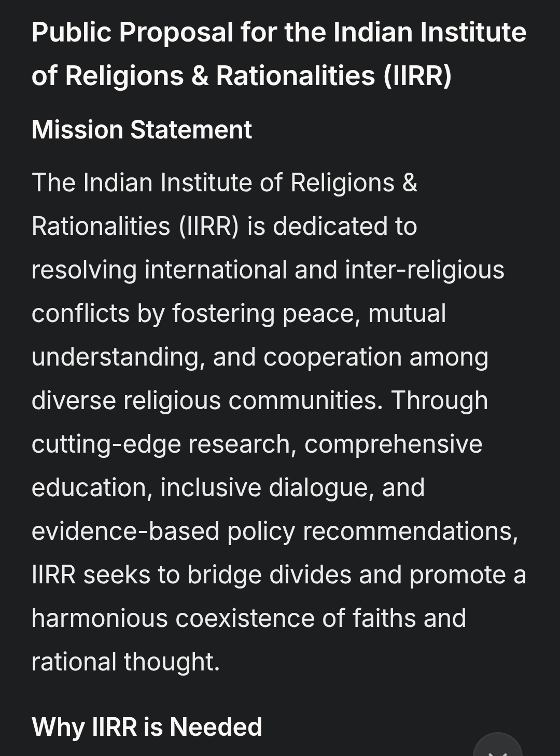Image resolution: width=560 pixels, height=756 pixels.
Task: Click the 'Public Proposal for the Indian Institute' title
Action: click(x=279, y=32)
